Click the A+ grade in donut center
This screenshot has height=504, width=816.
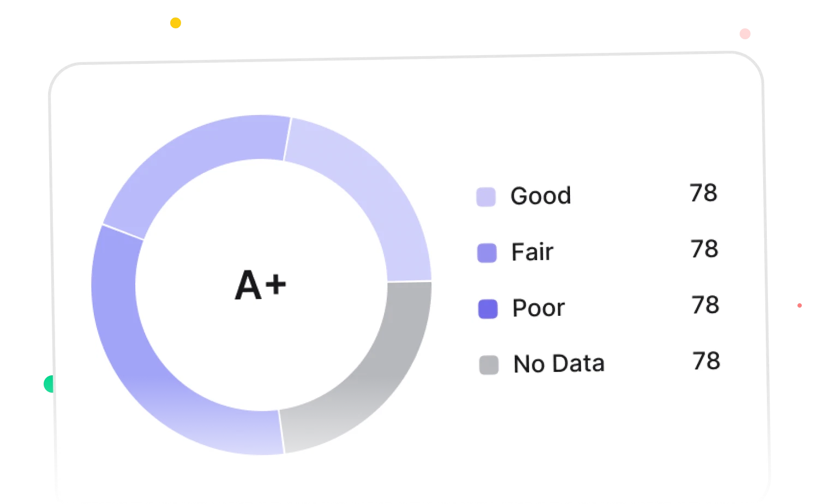(x=261, y=285)
